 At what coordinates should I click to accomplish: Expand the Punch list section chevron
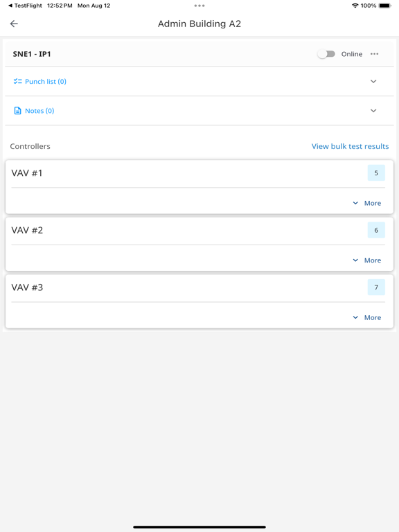[x=373, y=82]
